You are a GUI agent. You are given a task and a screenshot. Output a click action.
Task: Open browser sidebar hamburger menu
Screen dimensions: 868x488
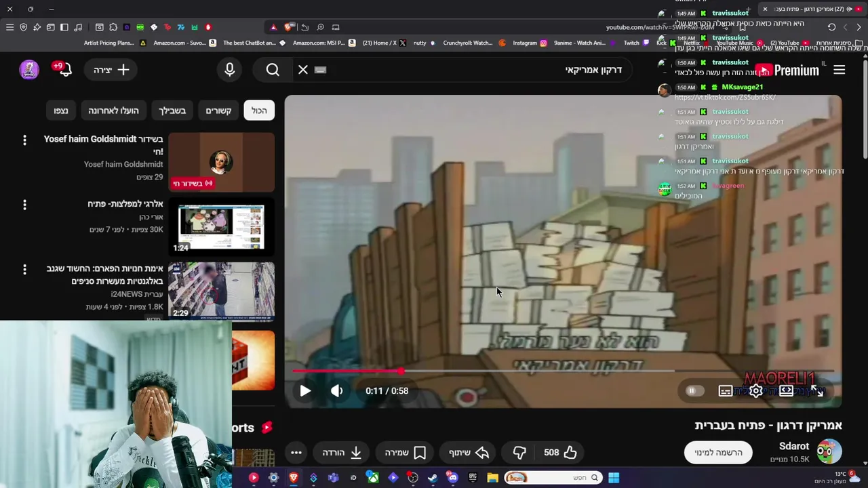click(9, 27)
